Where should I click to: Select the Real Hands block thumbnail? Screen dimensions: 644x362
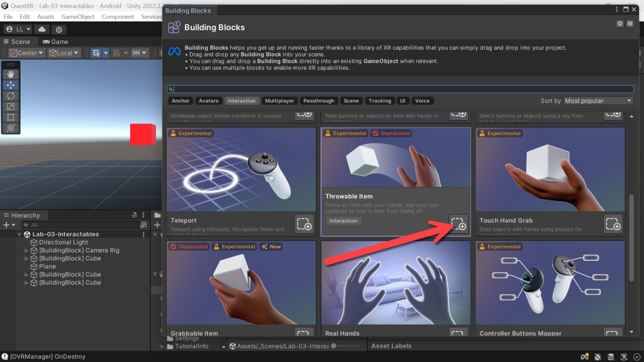tap(396, 283)
